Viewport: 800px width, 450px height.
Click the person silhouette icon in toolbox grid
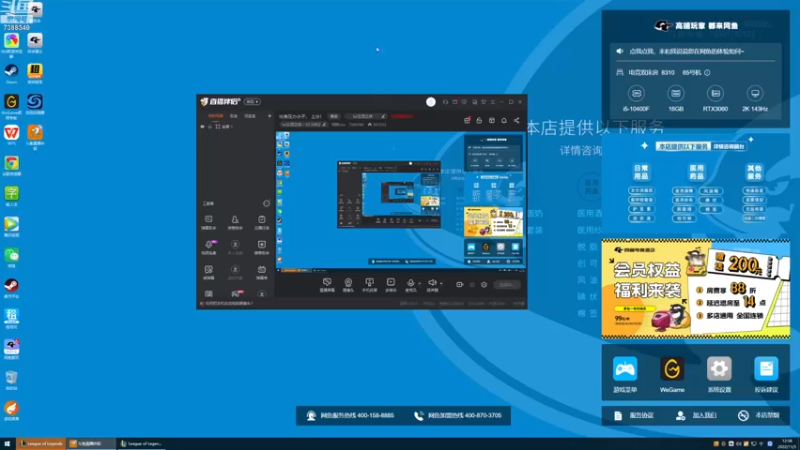[235, 219]
